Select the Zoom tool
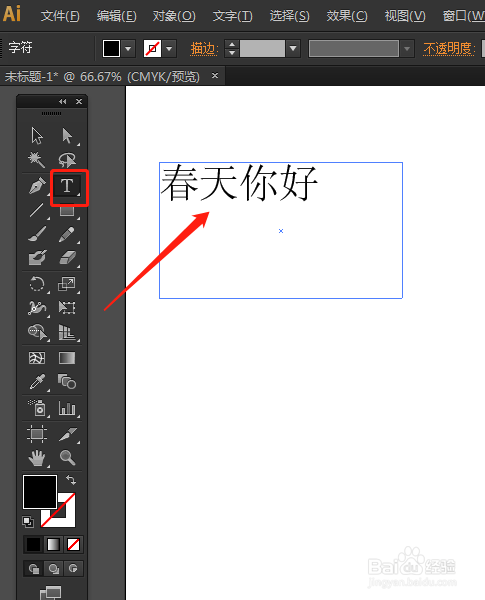Viewport: 485px width, 600px height. [67, 458]
